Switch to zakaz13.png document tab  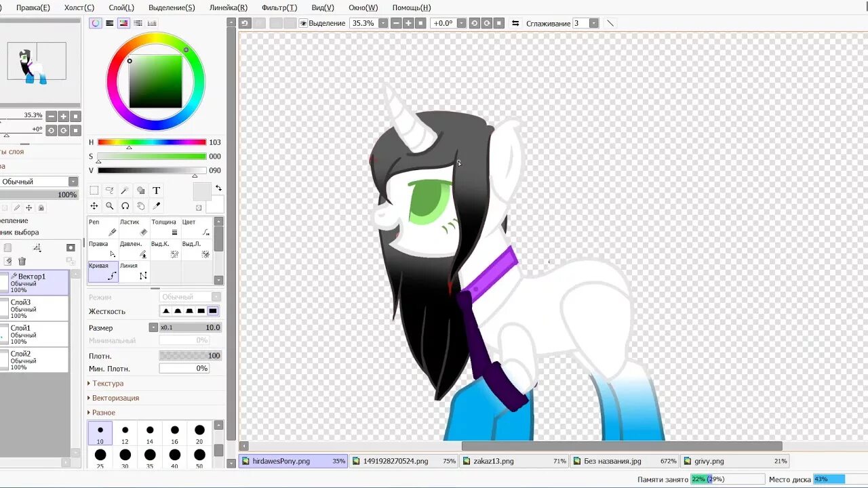(513, 461)
